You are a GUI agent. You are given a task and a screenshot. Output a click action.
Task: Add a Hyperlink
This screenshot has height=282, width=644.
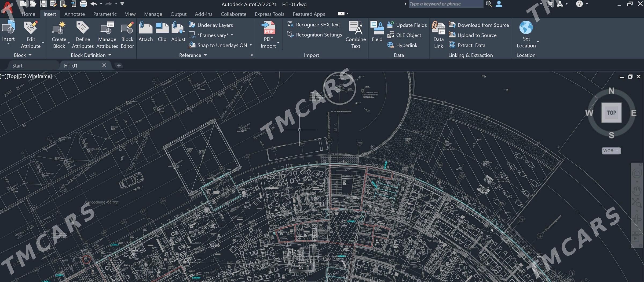[402, 45]
